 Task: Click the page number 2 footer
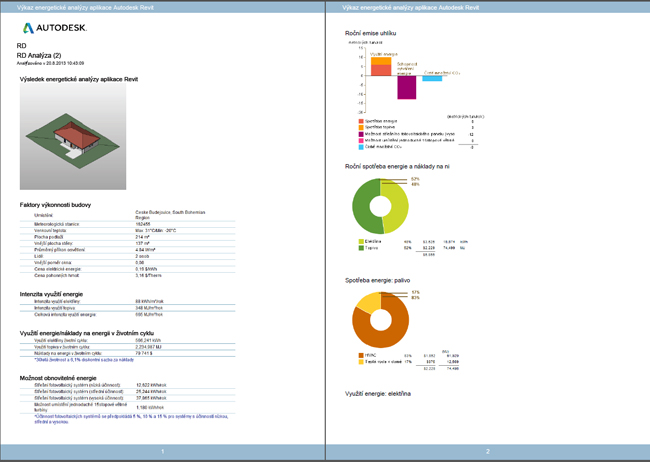487,452
